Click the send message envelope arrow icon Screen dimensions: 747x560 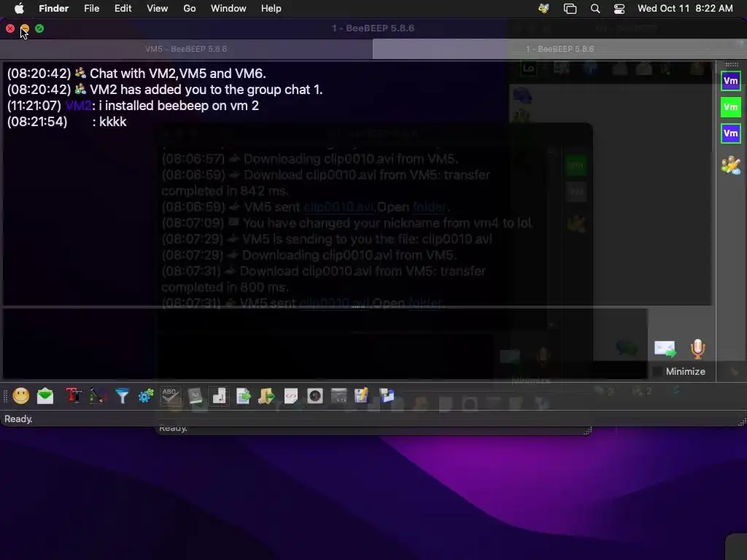[x=665, y=349]
